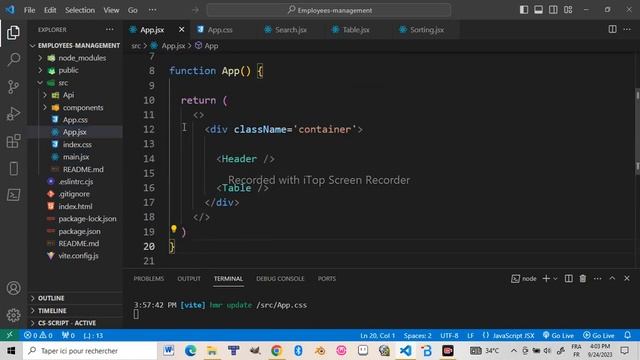Expand the TIMELINE section

point(75,311)
